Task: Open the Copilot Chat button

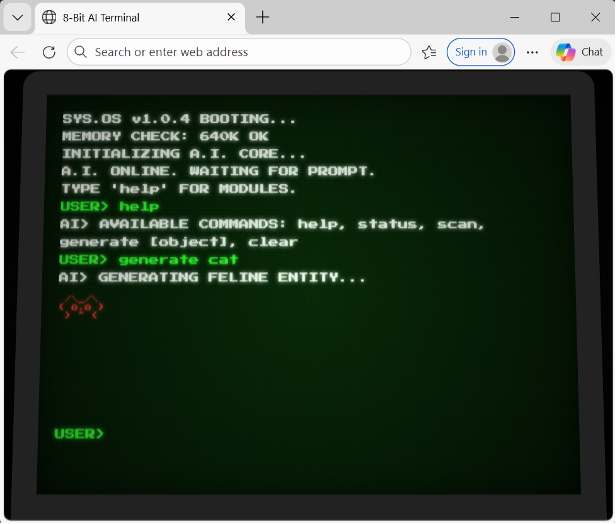Action: [x=580, y=52]
